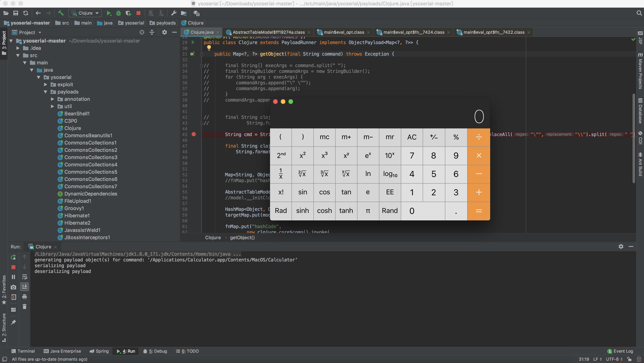Open settings via the wrench icon
644x363 pixels.
click(174, 13)
